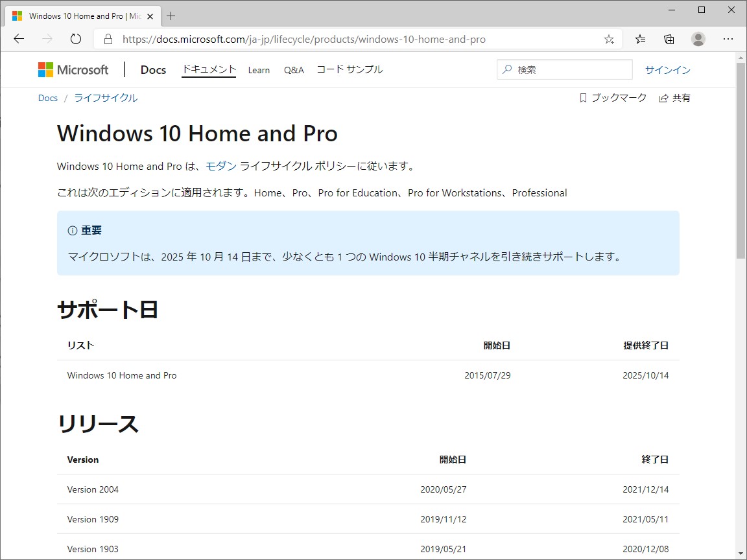Click the サポート日 section heading
Viewport: 747px width, 560px height.
[108, 310]
